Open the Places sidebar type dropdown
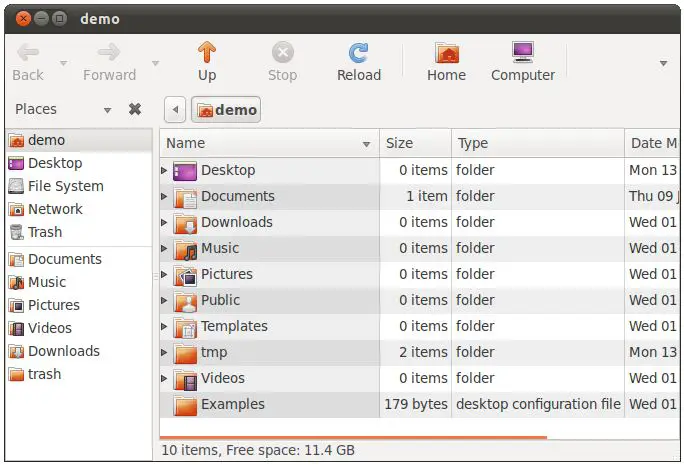 [x=107, y=110]
